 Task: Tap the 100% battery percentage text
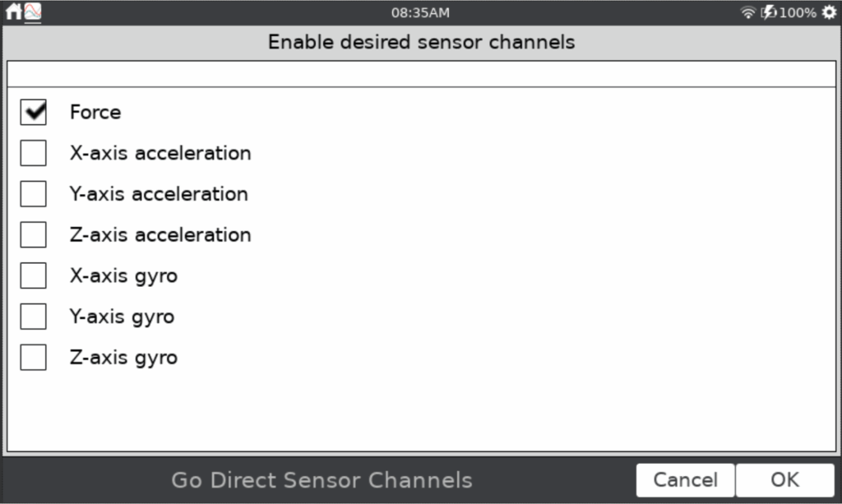click(x=798, y=12)
